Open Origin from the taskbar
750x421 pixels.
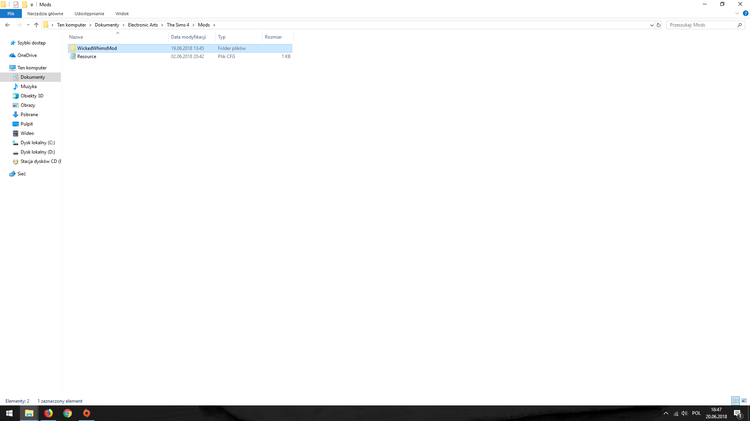(87, 413)
